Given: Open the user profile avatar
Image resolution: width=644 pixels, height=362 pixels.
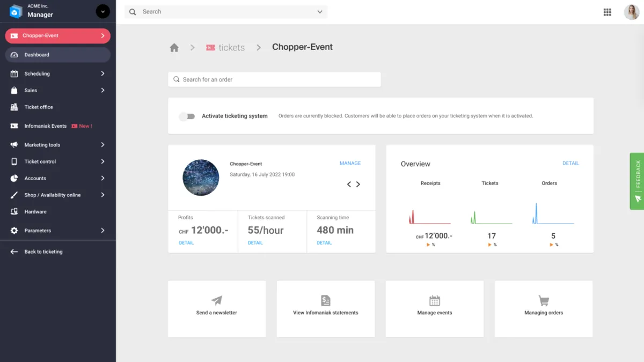Looking at the screenshot, I should [631, 12].
